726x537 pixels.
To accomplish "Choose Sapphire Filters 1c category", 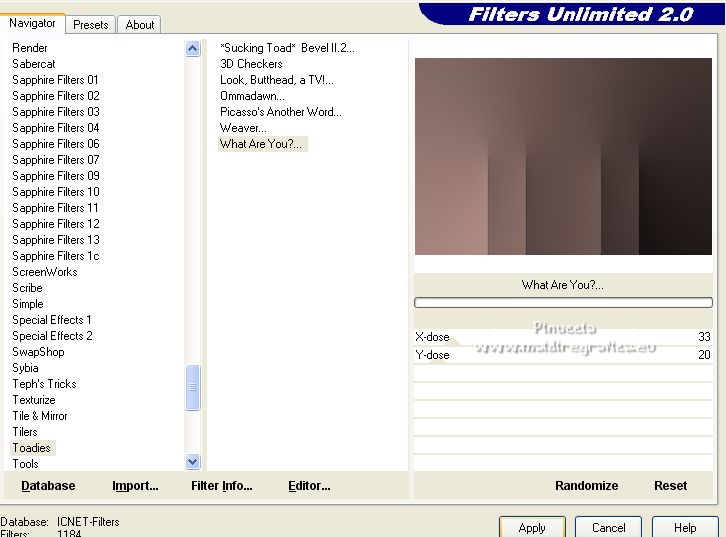I will pyautogui.click(x=56, y=256).
